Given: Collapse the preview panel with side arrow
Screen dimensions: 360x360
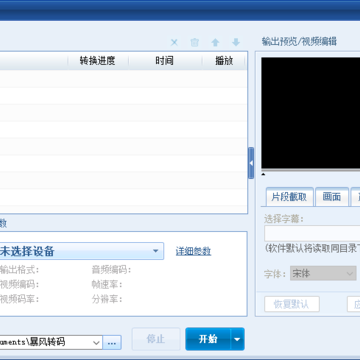Looking at the screenshot, I should pos(251,163).
